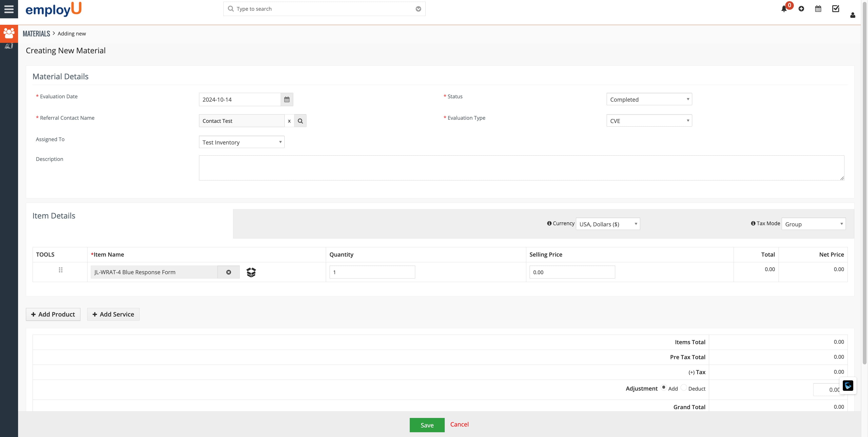Open the Evaluation Date calendar picker
The image size is (868, 437).
click(286, 99)
